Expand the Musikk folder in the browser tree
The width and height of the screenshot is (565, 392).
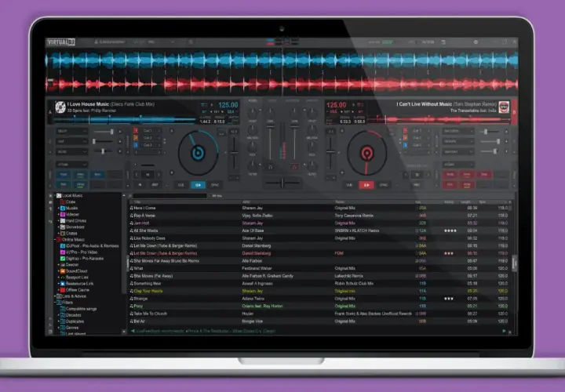[58, 209]
